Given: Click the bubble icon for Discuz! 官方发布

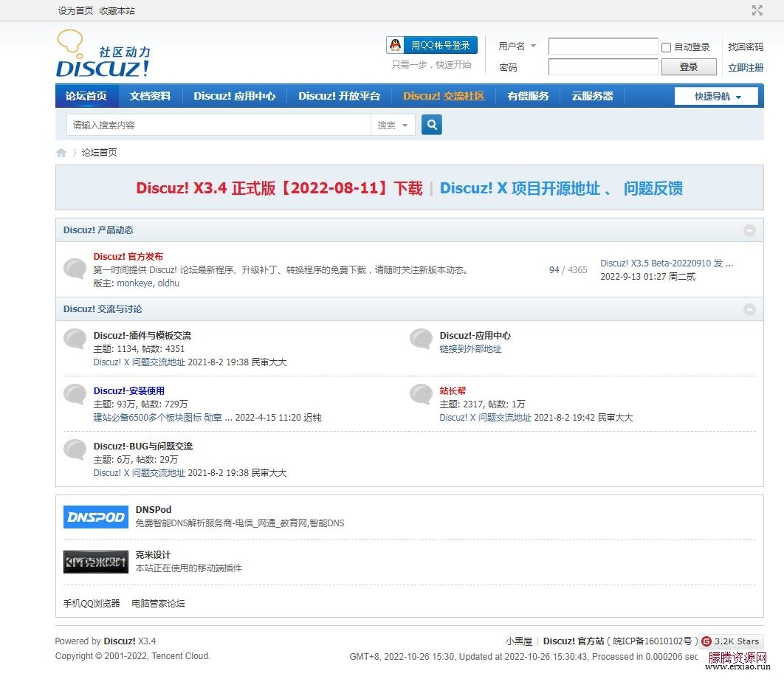Looking at the screenshot, I should point(75,269).
